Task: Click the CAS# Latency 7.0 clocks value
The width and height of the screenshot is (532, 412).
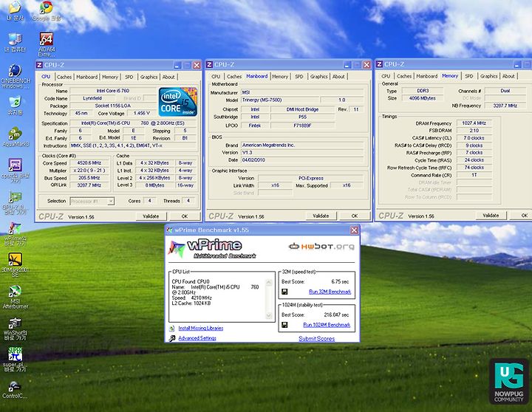Action: tap(474, 138)
